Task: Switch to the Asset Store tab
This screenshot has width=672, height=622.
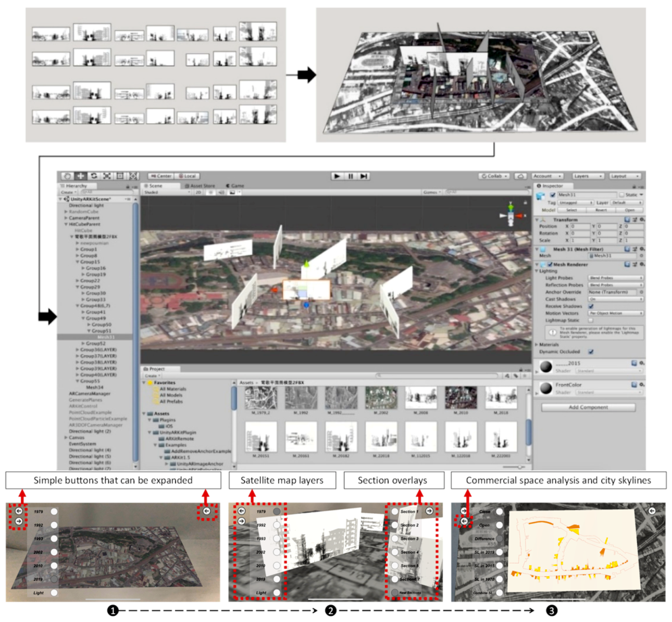Action: point(200,186)
